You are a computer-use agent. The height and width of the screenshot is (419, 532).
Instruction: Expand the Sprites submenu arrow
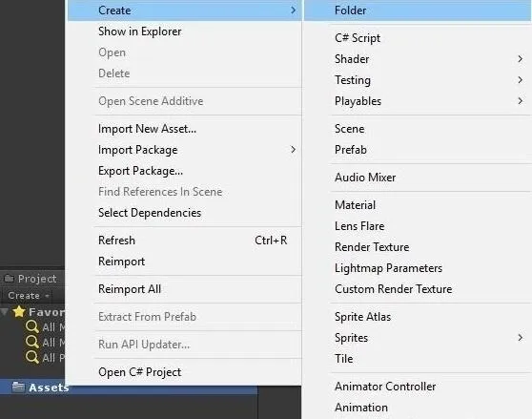click(x=521, y=338)
